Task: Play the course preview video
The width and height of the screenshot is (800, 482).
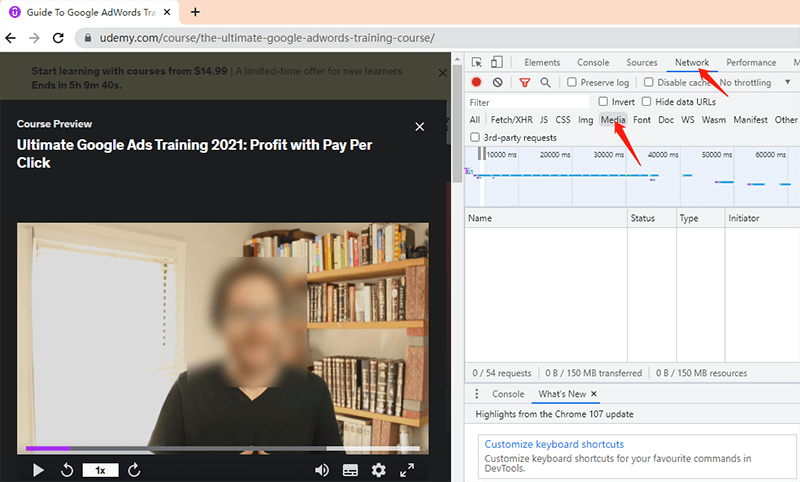Action: click(38, 470)
